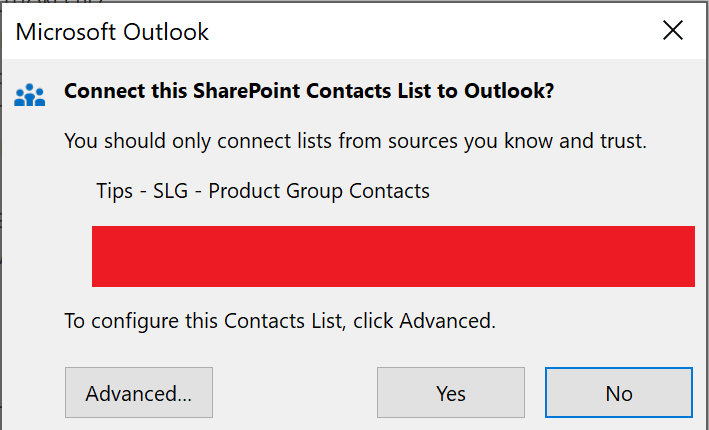Decline the connection with No

point(618,393)
